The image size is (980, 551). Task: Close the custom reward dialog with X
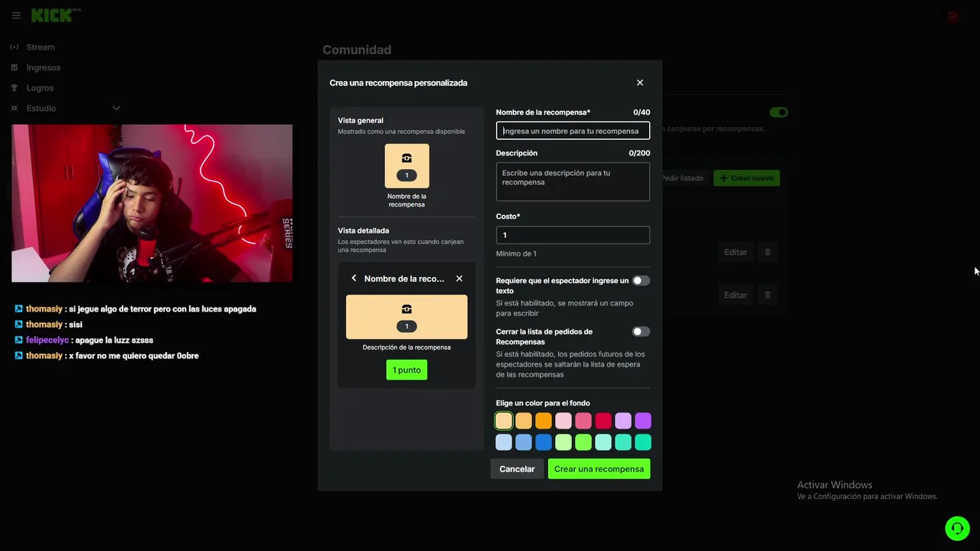pos(640,83)
